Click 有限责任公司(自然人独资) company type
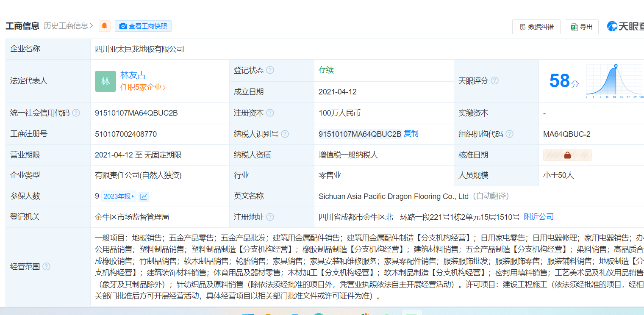Screen dimensions: 644x315 (138, 175)
